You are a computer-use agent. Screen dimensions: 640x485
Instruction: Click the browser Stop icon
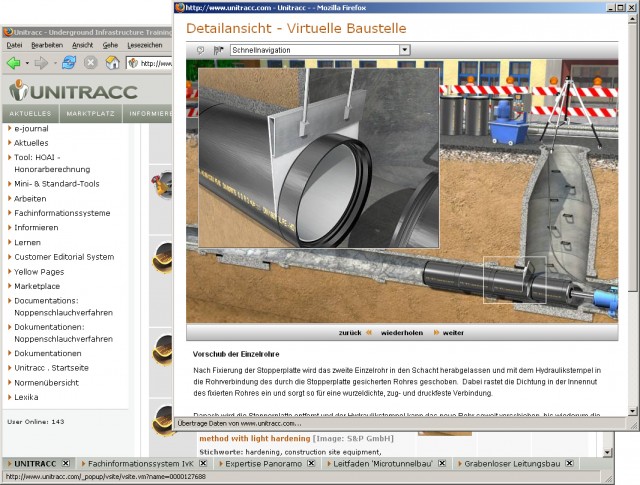[91, 62]
